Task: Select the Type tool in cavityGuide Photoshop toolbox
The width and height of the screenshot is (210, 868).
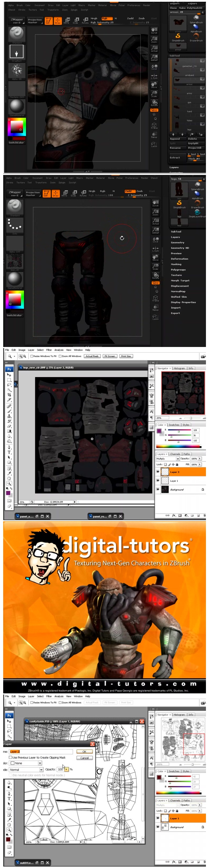Action: tap(9, 798)
